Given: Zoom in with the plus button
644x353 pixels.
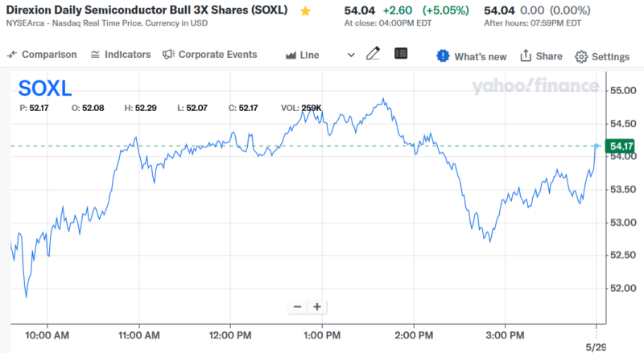Looking at the screenshot, I should point(317,306).
